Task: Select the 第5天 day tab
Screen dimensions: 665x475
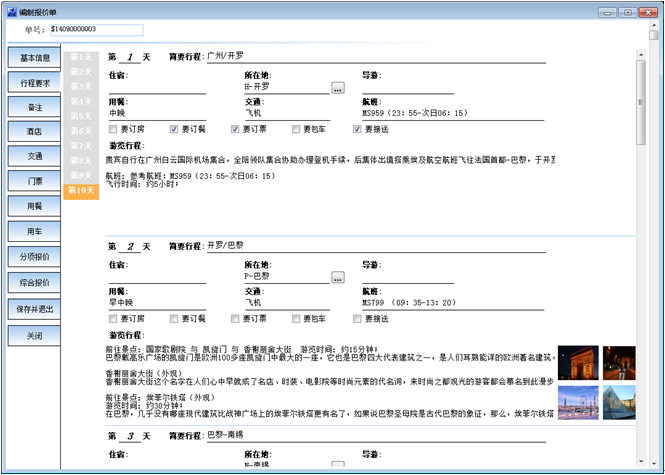Action: point(81,116)
